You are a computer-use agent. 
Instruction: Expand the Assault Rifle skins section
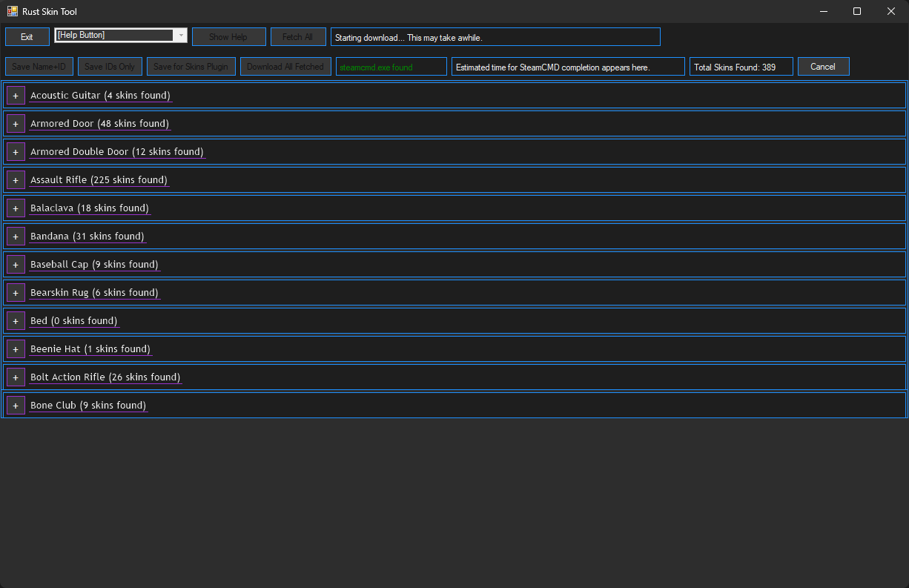click(x=16, y=180)
